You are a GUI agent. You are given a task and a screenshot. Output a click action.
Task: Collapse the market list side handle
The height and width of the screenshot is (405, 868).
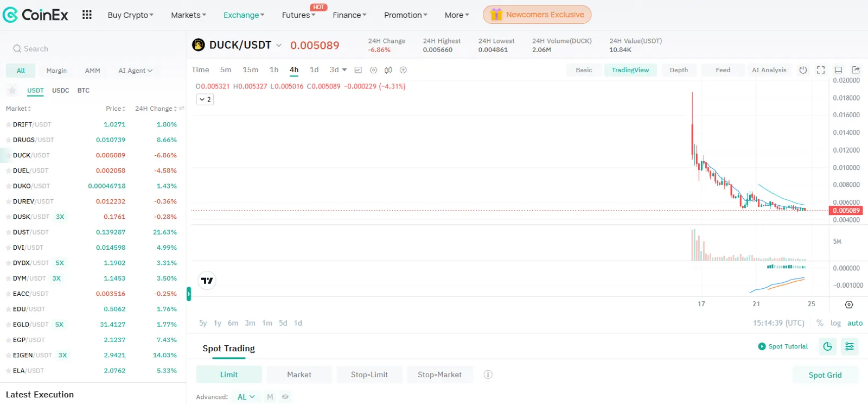(x=189, y=294)
